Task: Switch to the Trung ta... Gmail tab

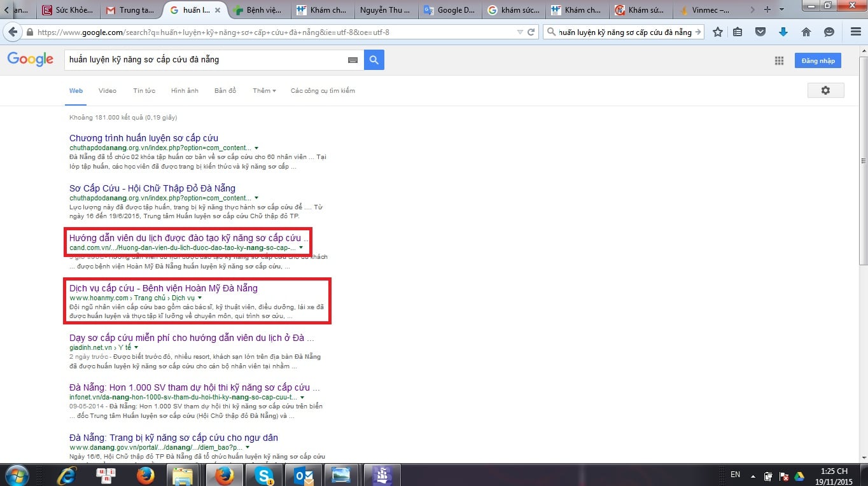Action: (131, 10)
